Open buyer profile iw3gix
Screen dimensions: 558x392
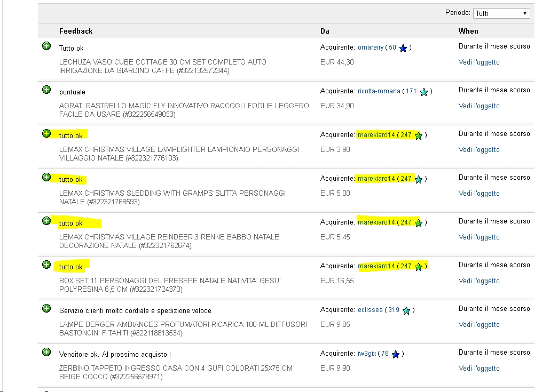[x=367, y=354]
